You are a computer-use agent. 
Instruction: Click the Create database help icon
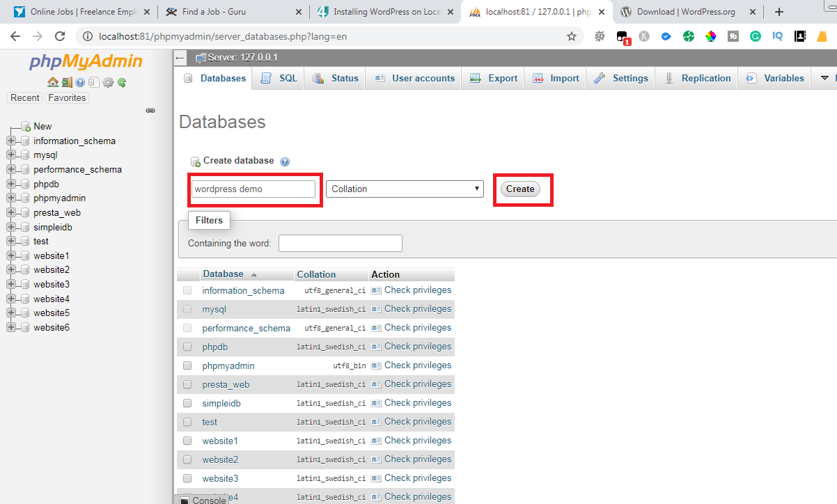click(285, 162)
